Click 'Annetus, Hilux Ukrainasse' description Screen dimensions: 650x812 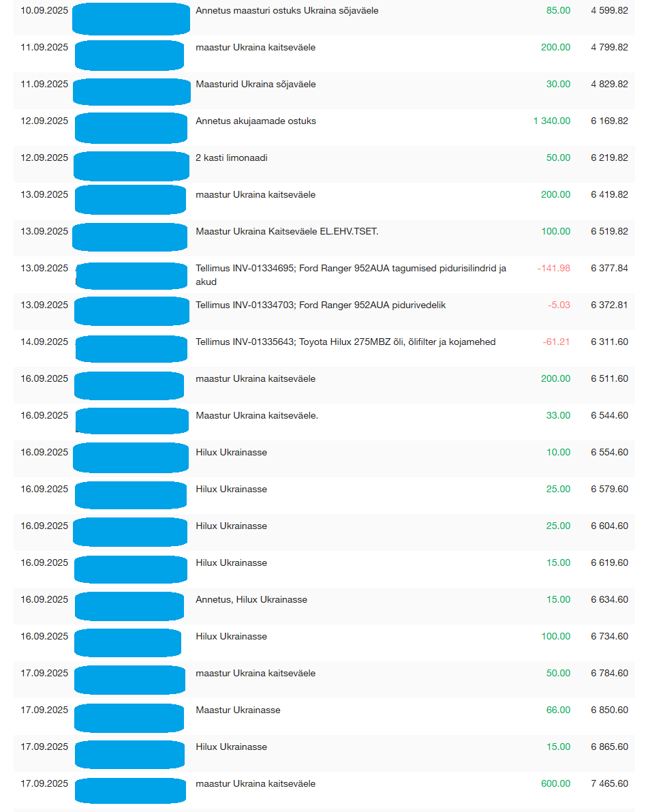(251, 599)
